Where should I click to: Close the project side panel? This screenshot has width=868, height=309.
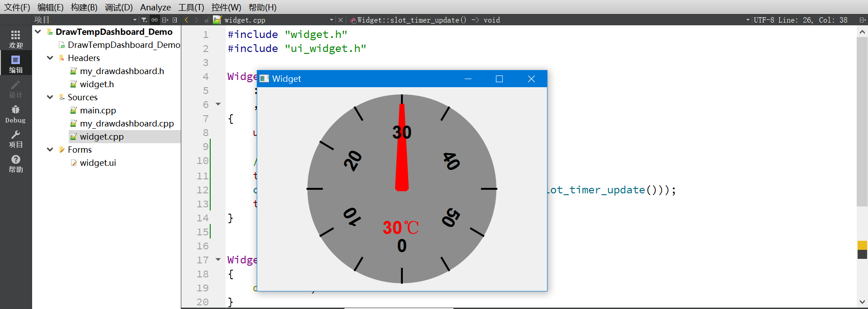coord(175,20)
